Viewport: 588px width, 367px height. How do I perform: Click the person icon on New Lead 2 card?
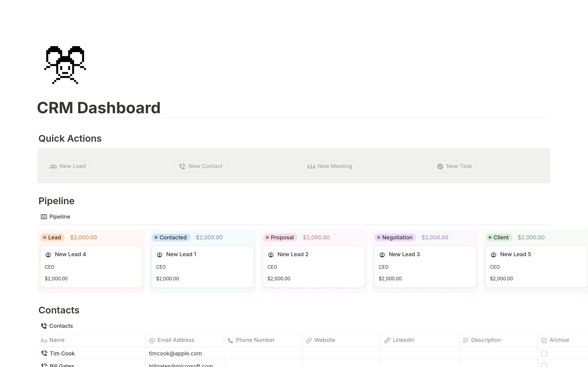click(x=271, y=255)
